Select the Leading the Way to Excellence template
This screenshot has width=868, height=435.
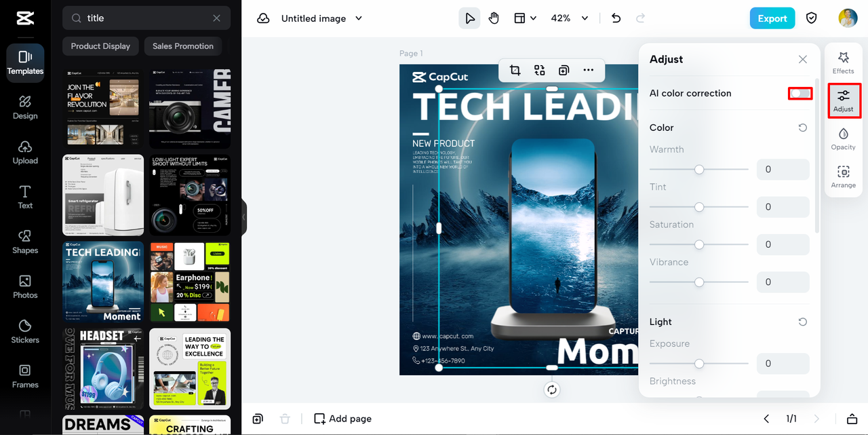[x=190, y=369]
